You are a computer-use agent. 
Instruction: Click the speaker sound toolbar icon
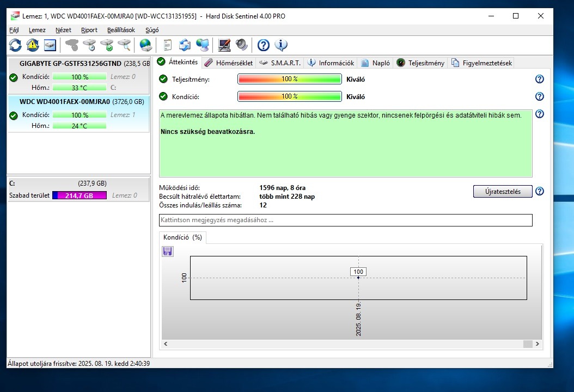242,45
